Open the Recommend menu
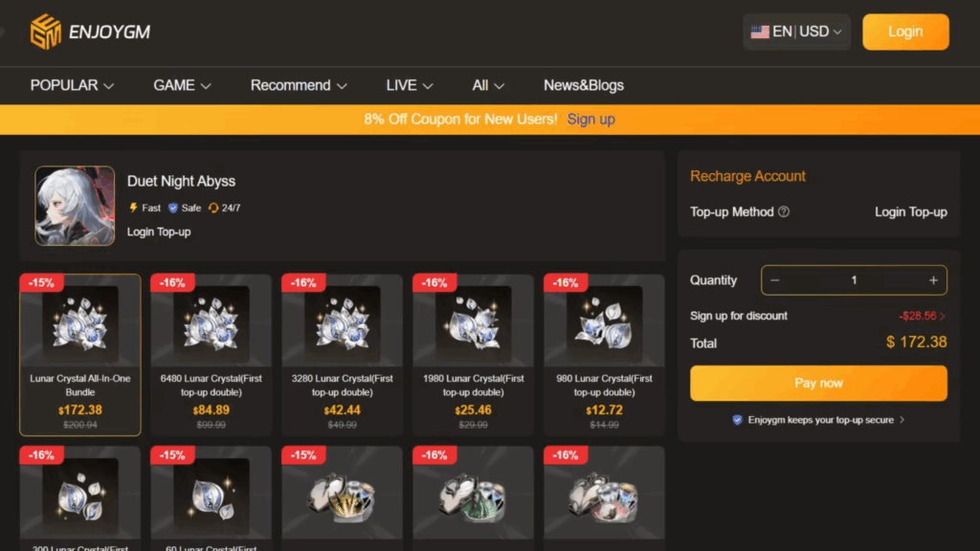The height and width of the screenshot is (551, 980). point(299,85)
